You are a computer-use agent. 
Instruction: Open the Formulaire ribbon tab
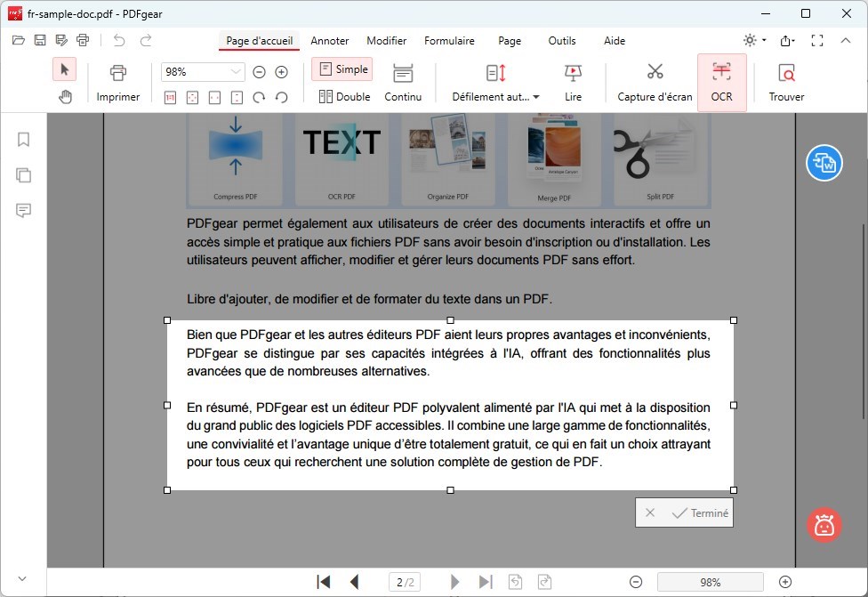[449, 41]
